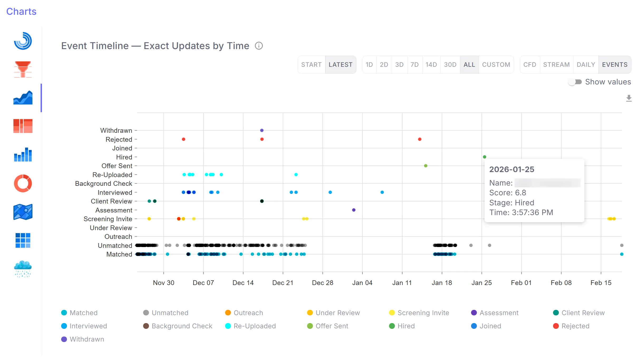This screenshot has width=644, height=360.
Task: Choose the 7D time range
Action: (x=414, y=65)
